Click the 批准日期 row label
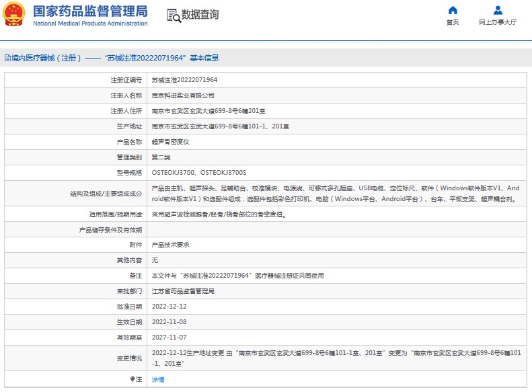The image size is (532, 392). (x=129, y=307)
